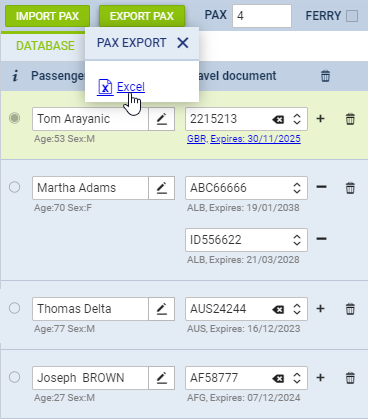Image resolution: width=368 pixels, height=419 pixels.
Task: Add document for Tom Arayanic with plus
Action: (x=321, y=118)
